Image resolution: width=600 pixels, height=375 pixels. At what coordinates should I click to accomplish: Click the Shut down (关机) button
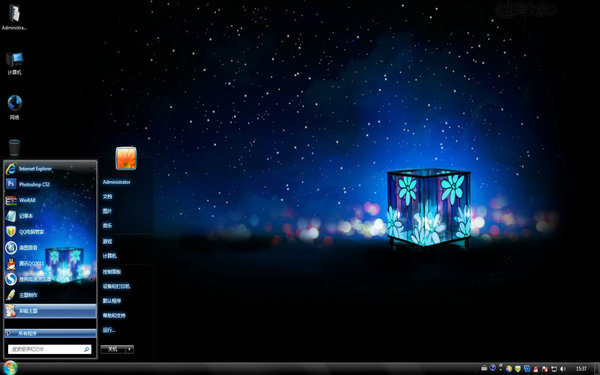point(113,349)
